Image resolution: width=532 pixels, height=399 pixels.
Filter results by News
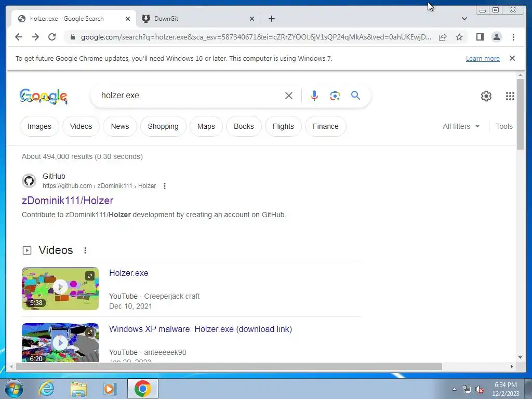(120, 126)
